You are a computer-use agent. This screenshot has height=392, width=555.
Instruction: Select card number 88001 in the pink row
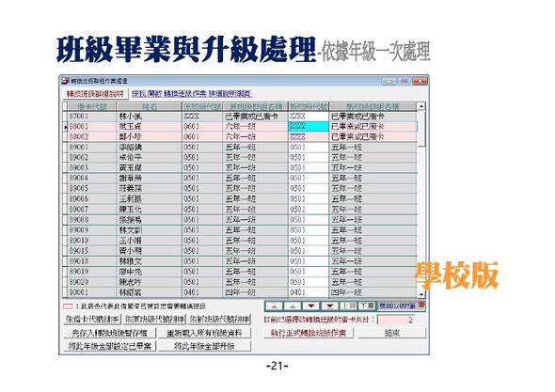coord(91,126)
